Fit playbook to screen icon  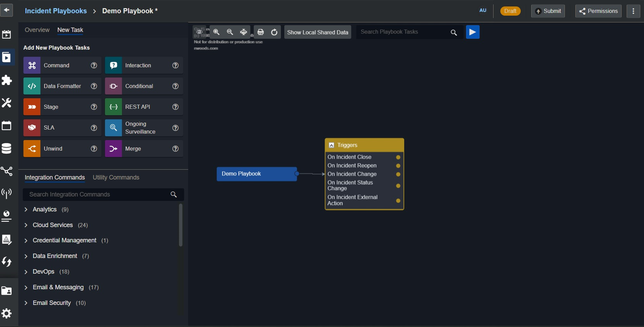pyautogui.click(x=244, y=32)
